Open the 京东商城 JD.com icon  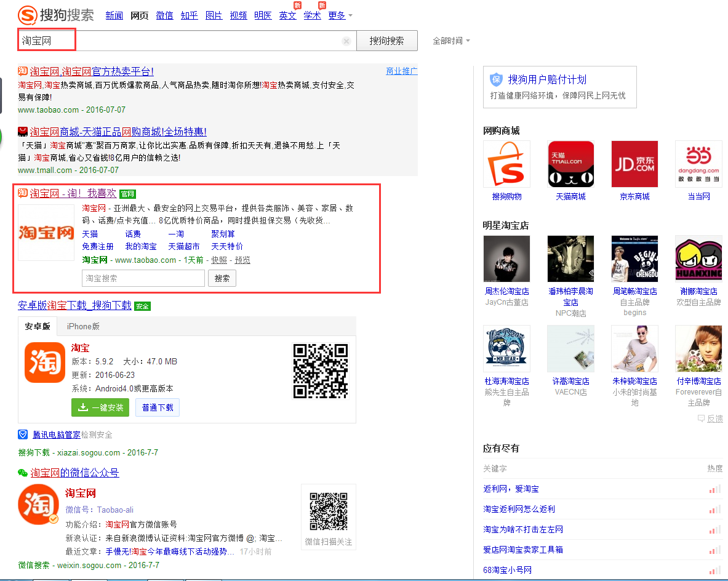click(x=634, y=164)
